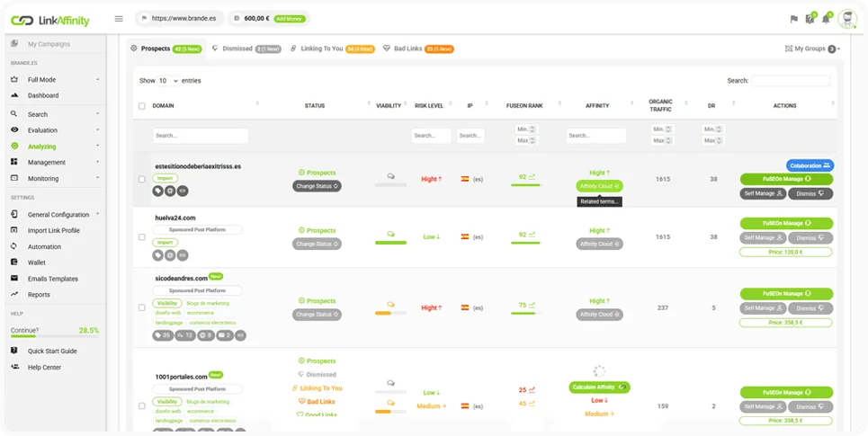Click the flag icon in top bar
The height and width of the screenshot is (436, 868).
pos(793,19)
